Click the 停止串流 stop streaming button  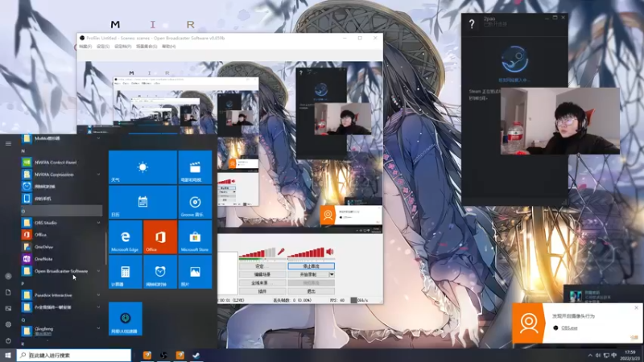click(x=311, y=266)
